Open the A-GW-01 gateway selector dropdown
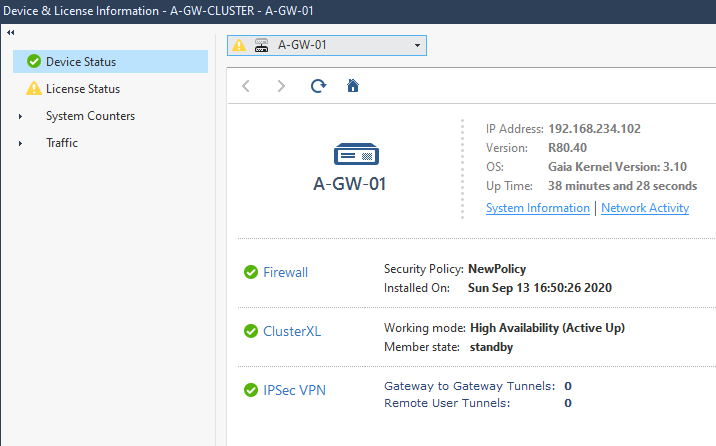Viewport: 716px width, 446px height. pos(417,45)
